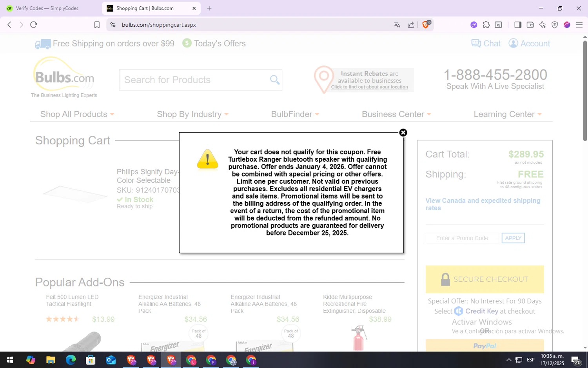Open Outlook from taskbar
The image size is (588, 368).
pos(111,360)
